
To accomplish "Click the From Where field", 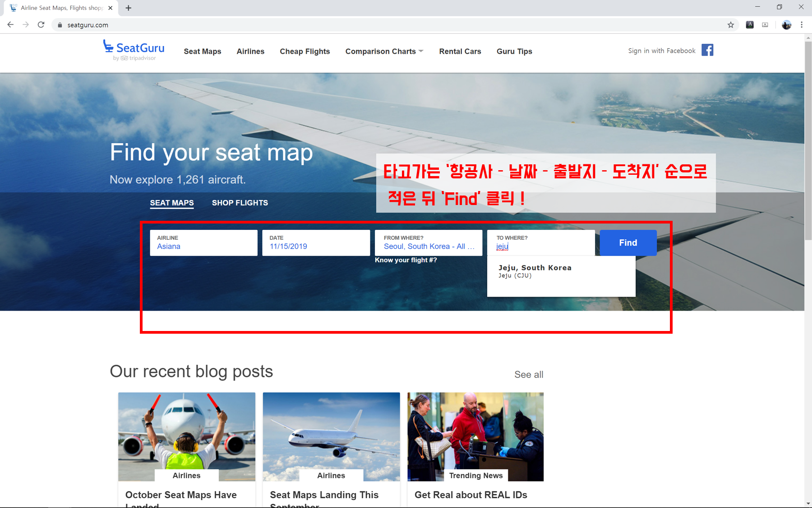I will point(429,243).
